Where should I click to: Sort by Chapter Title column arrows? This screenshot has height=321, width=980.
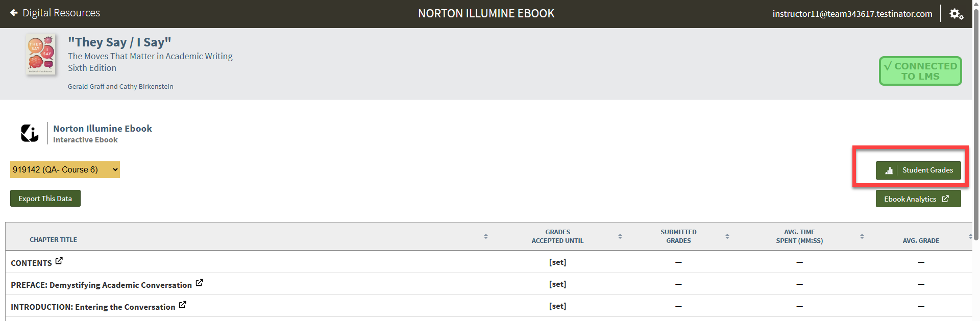click(486, 236)
